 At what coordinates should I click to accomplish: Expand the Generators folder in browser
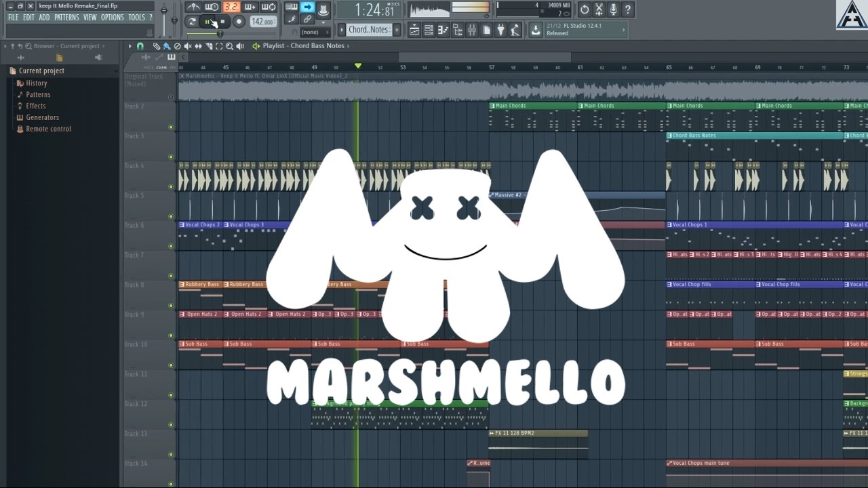42,118
